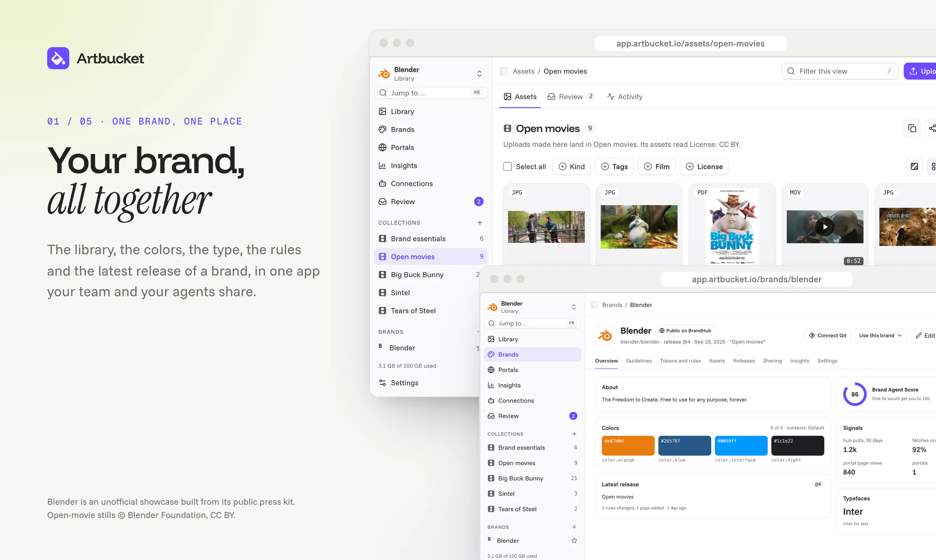Add a License filter

click(x=704, y=167)
